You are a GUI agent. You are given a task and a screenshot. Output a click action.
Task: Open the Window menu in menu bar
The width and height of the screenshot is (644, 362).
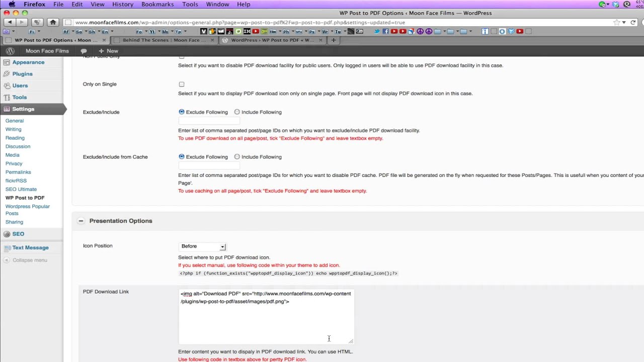click(x=217, y=4)
